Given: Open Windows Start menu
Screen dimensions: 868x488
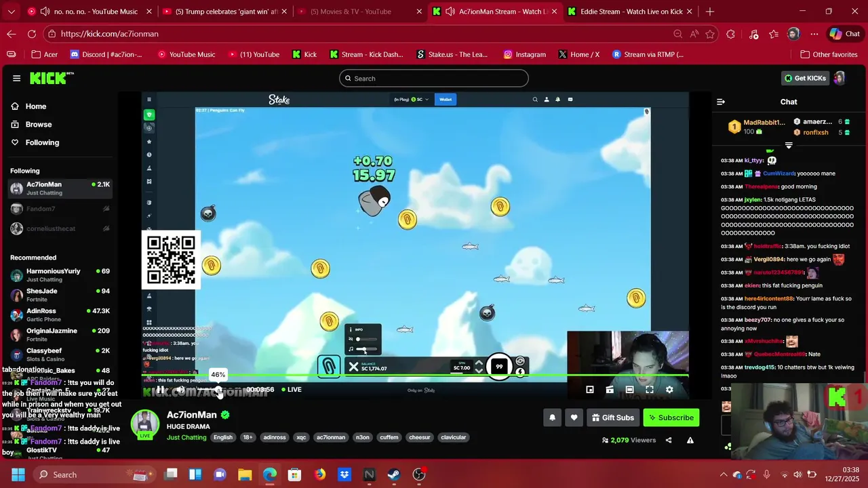Looking at the screenshot, I should (x=18, y=474).
